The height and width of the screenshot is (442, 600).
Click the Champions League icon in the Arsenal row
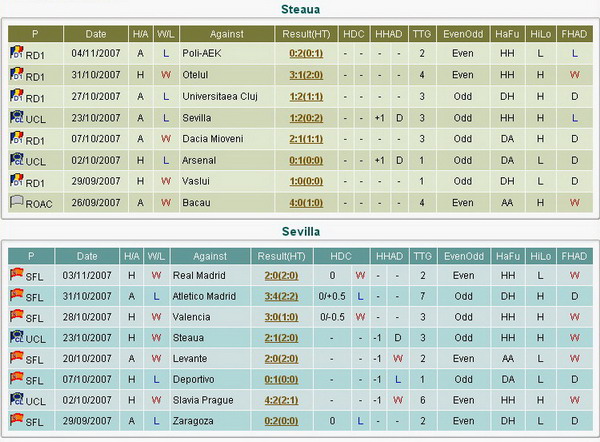[15, 160]
